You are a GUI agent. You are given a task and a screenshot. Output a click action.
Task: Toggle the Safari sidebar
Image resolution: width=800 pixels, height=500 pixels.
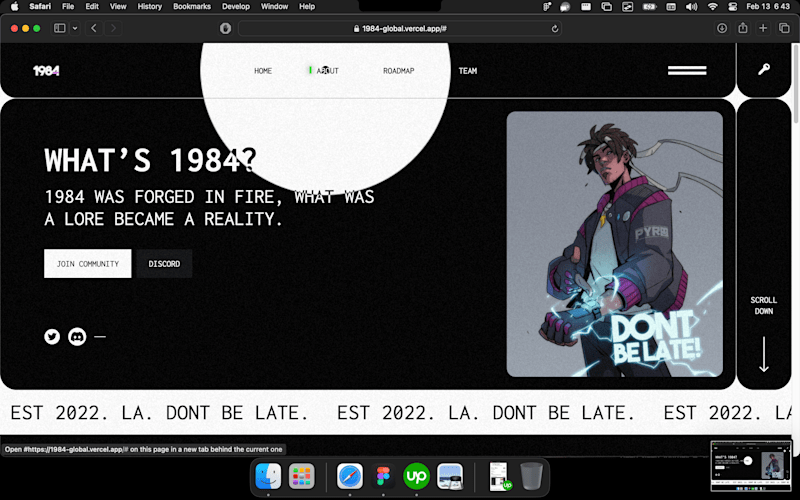[x=60, y=28]
